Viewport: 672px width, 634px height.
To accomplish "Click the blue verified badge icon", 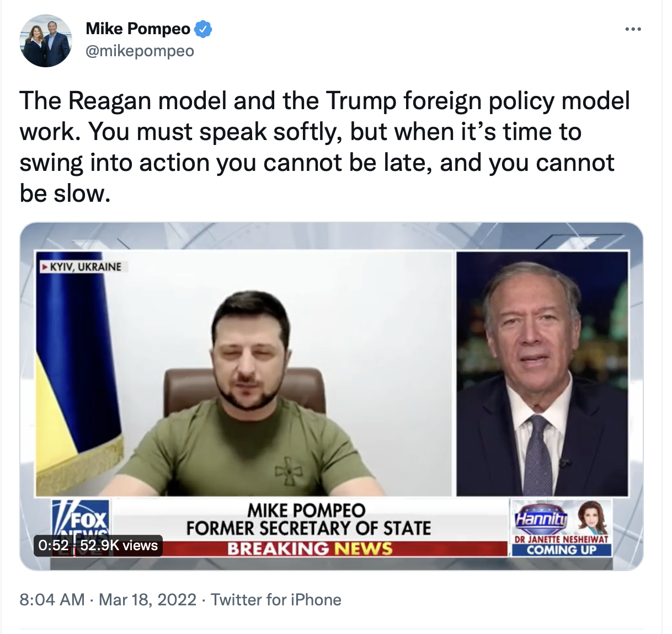I will point(204,29).
